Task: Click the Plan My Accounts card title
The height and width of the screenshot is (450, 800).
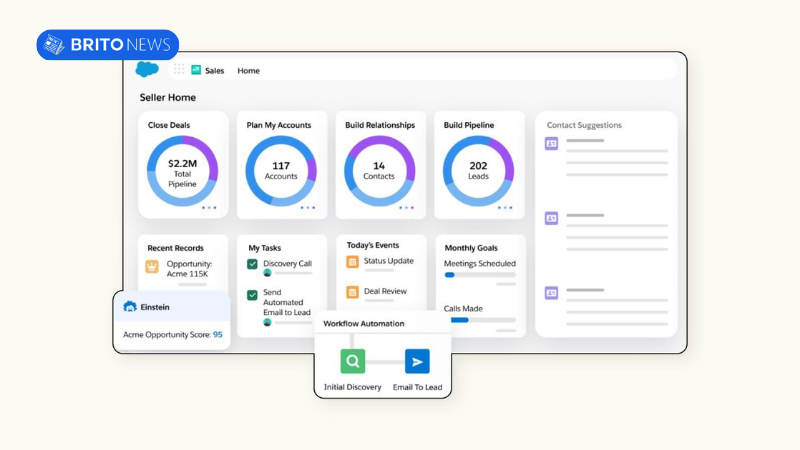Action: 279,125
